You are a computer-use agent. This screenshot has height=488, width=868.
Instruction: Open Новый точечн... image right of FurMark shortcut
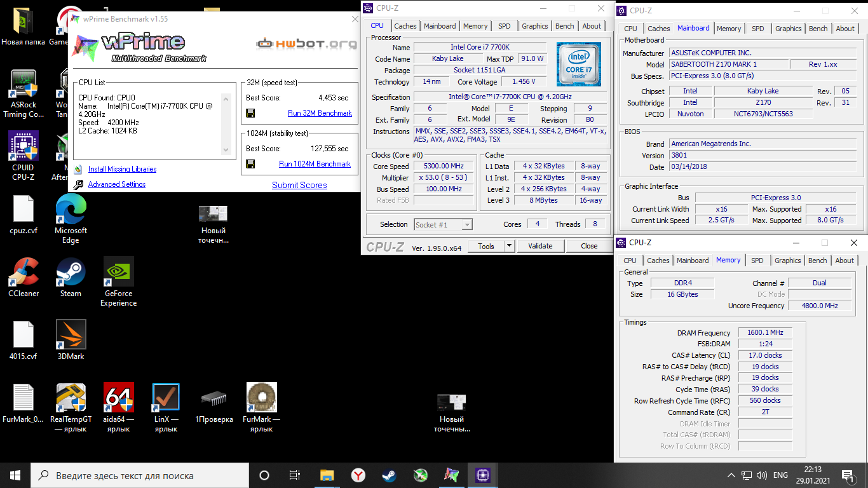(451, 412)
